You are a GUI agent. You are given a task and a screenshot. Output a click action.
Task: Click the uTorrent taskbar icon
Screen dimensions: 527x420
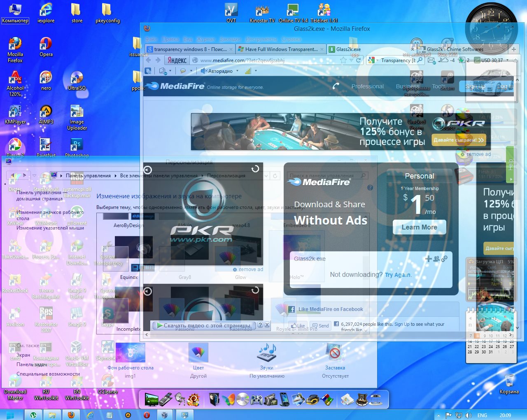33,415
